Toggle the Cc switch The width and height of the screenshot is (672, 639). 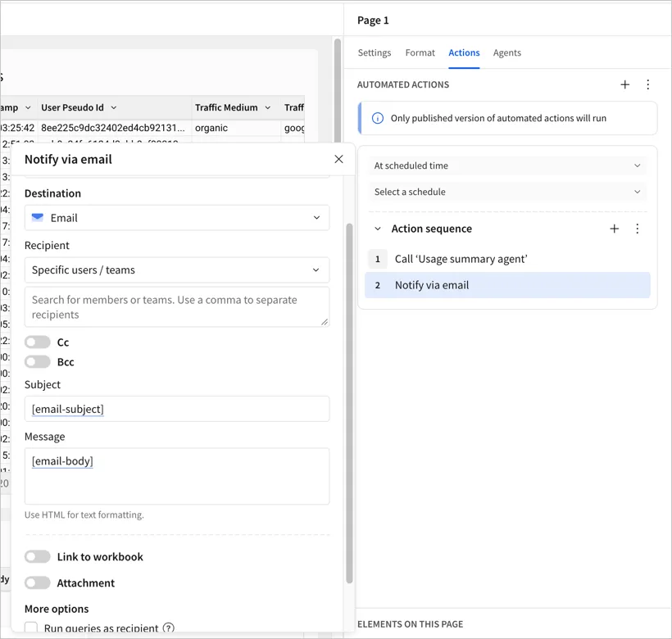37,342
